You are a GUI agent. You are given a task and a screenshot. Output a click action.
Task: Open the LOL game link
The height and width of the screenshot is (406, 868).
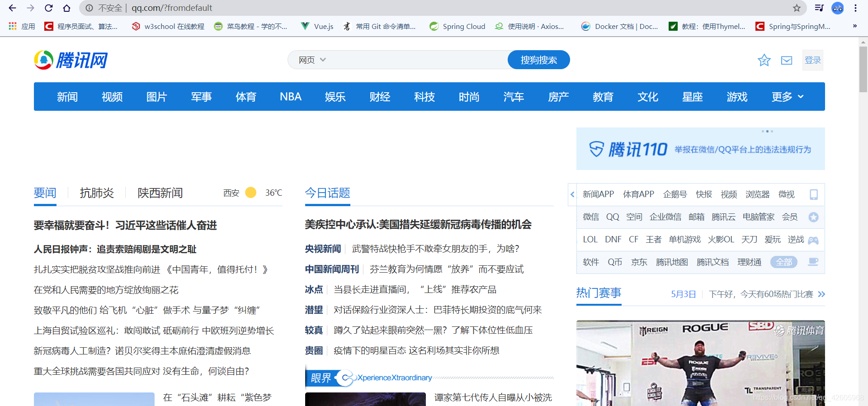(590, 240)
